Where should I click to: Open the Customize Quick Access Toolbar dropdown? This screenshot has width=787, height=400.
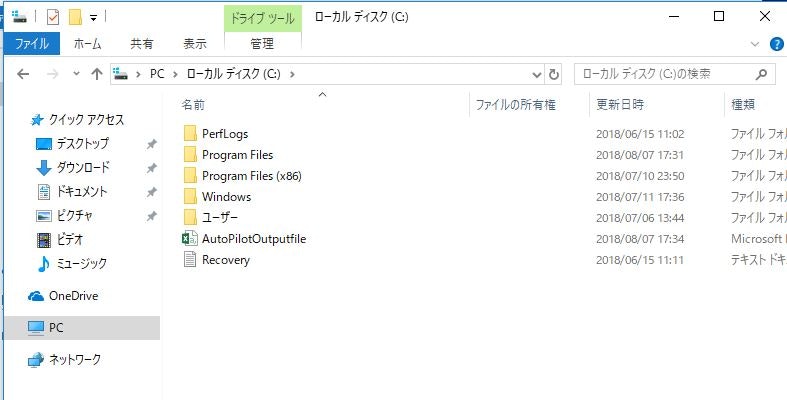pyautogui.click(x=93, y=18)
